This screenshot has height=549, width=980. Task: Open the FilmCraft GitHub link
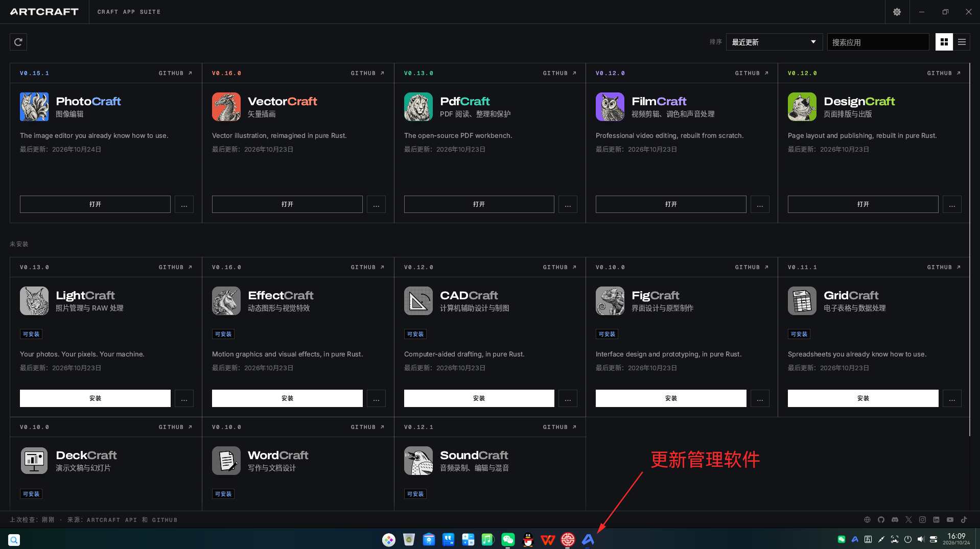click(x=752, y=73)
